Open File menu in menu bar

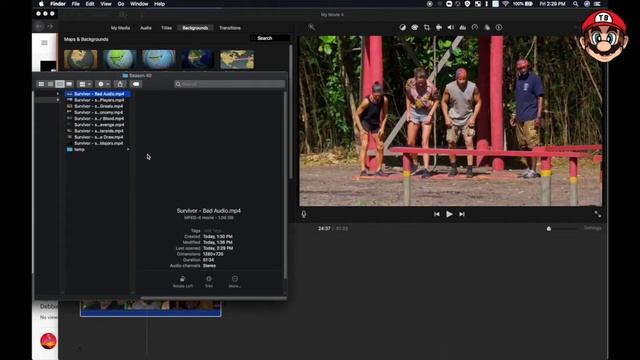tap(76, 4)
